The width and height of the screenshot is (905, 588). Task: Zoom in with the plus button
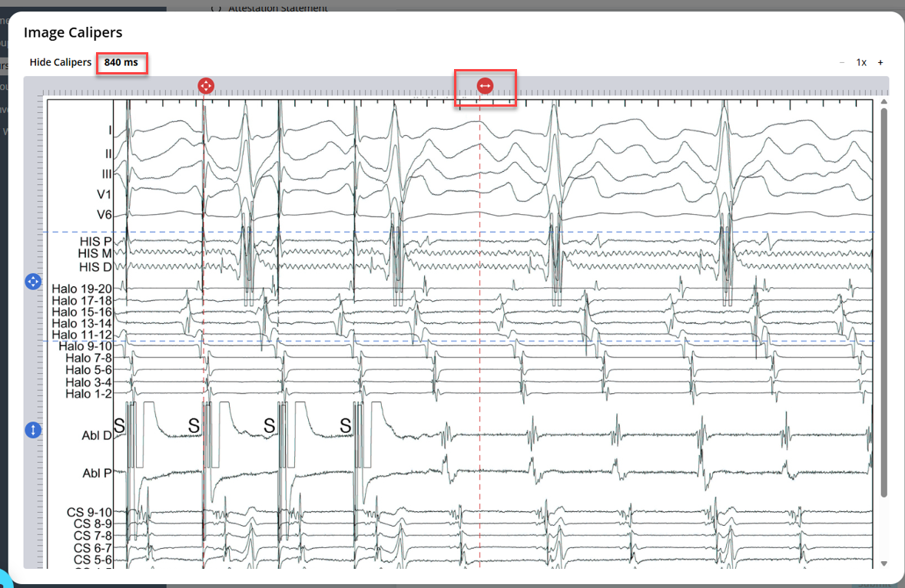(880, 62)
